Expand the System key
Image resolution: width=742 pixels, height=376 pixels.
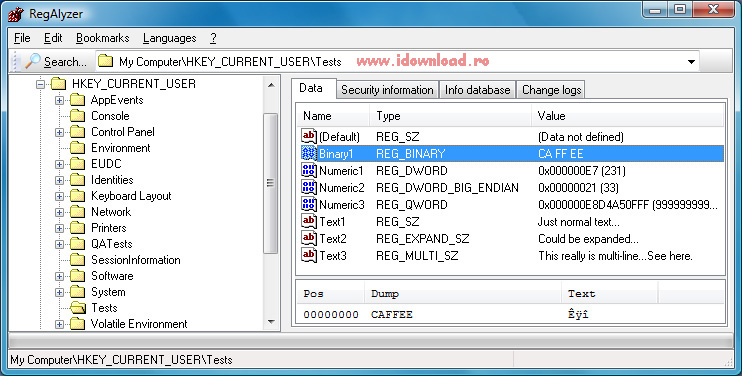(x=60, y=292)
